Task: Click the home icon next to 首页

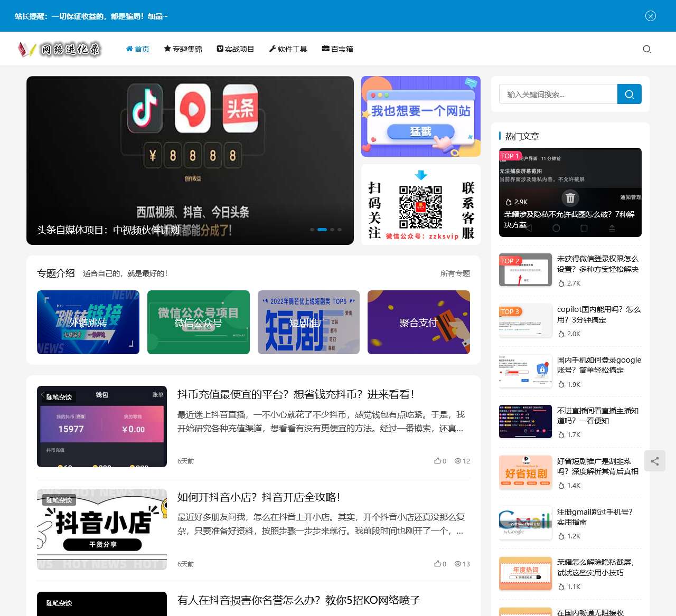Action: coord(129,49)
